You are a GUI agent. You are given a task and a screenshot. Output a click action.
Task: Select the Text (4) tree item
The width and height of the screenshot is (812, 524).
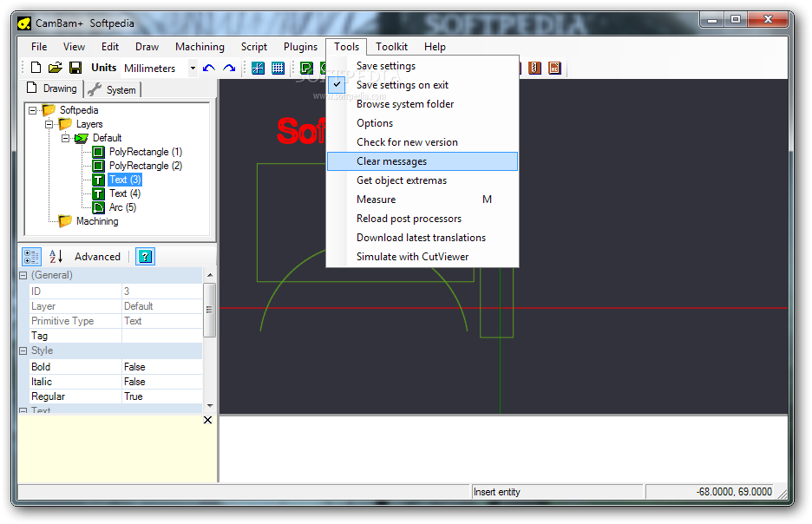pyautogui.click(x=125, y=193)
